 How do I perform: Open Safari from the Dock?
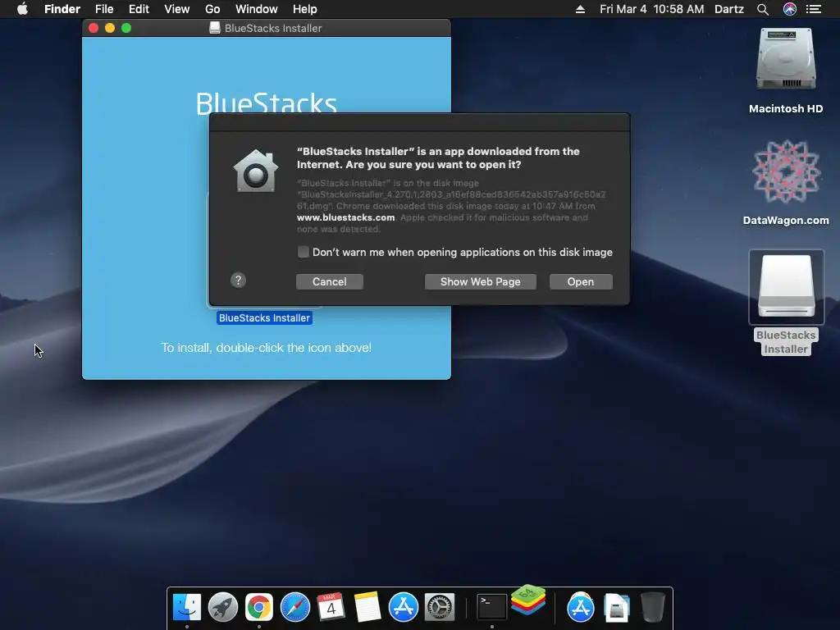tap(295, 607)
